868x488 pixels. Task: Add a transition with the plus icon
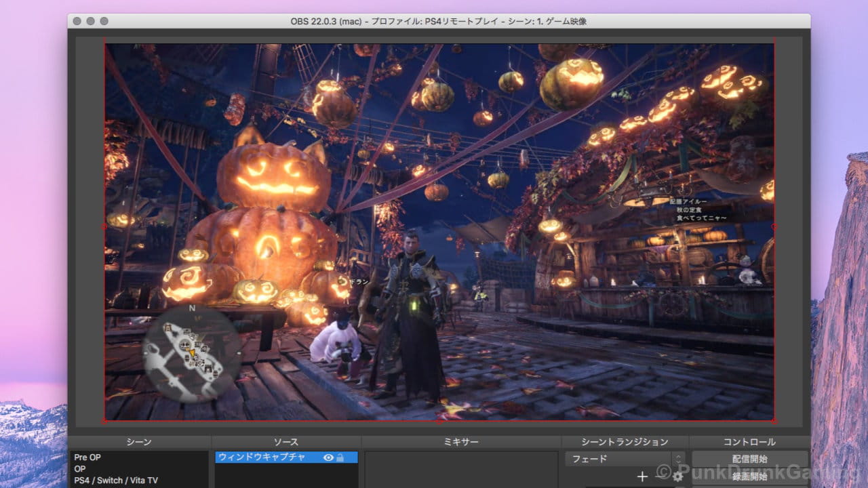click(643, 477)
